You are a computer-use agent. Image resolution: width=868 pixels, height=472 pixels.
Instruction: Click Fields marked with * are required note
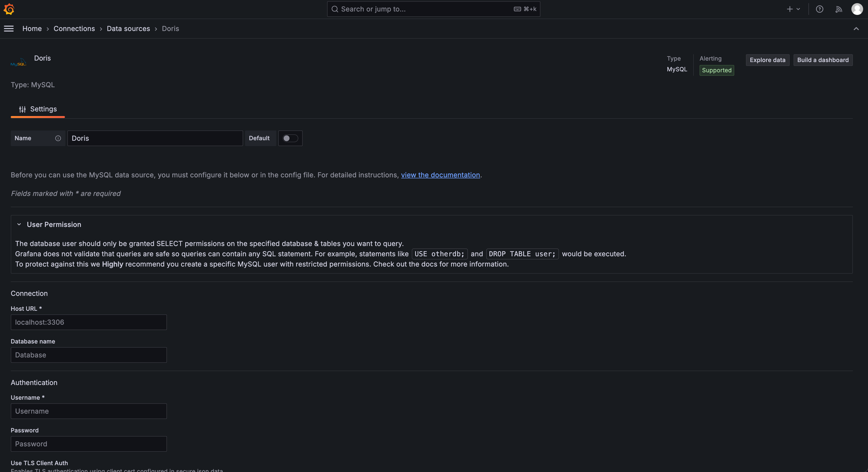66,193
